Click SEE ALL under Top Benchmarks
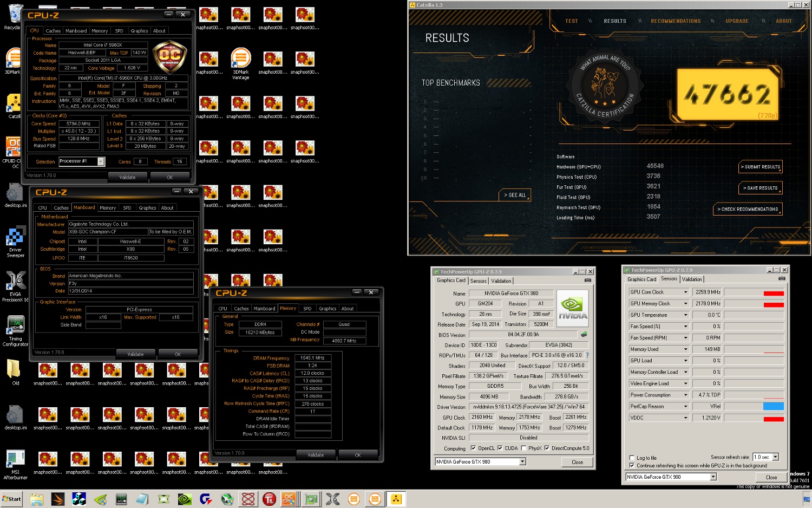This screenshot has width=812, height=508. point(515,195)
